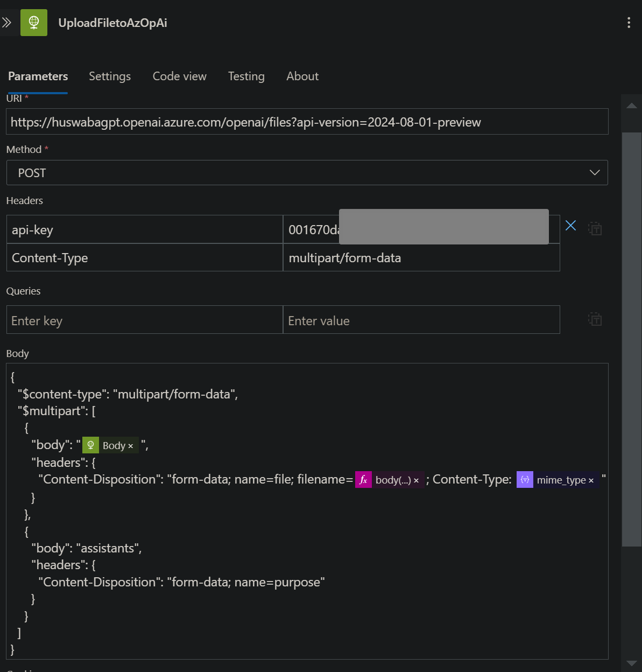Open the Testing tab
The image size is (642, 672).
coord(246,76)
